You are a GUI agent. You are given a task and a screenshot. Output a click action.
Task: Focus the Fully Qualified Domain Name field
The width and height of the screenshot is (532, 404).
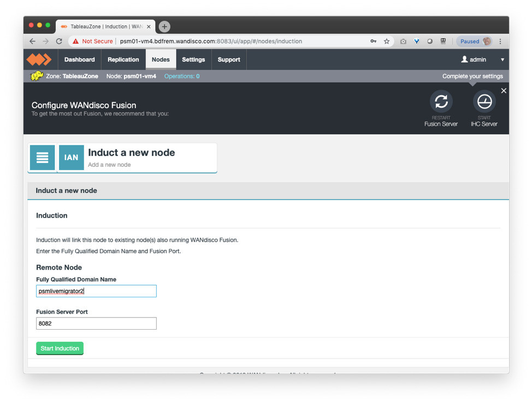coord(96,291)
